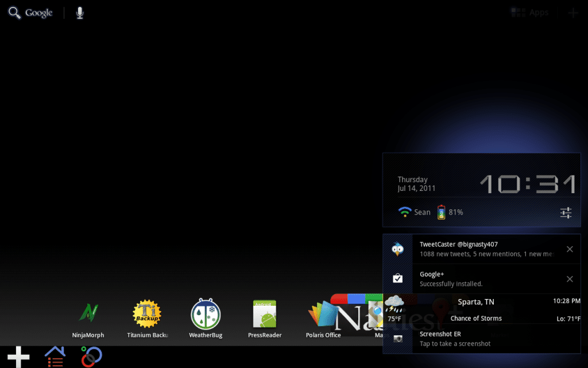Open the Apps drawer
This screenshot has height=368, width=588.
529,13
